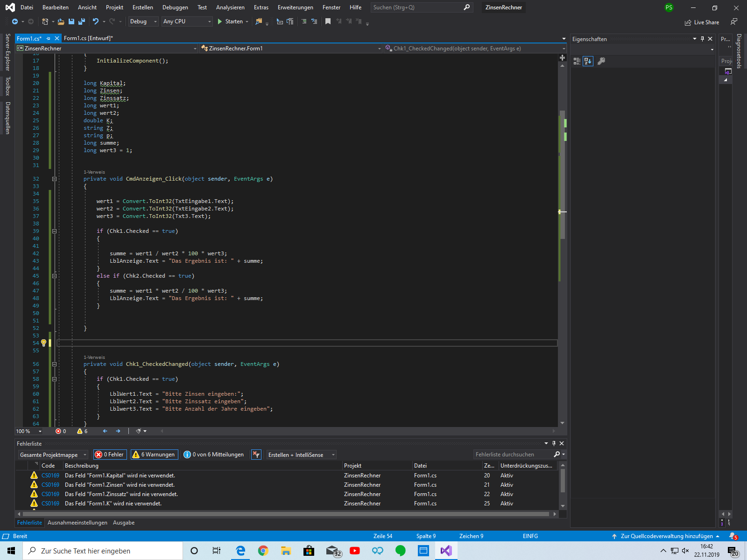The height and width of the screenshot is (560, 747).
Task: Toggle a bookmark with the bookmark toolbar icon
Action: click(327, 21)
